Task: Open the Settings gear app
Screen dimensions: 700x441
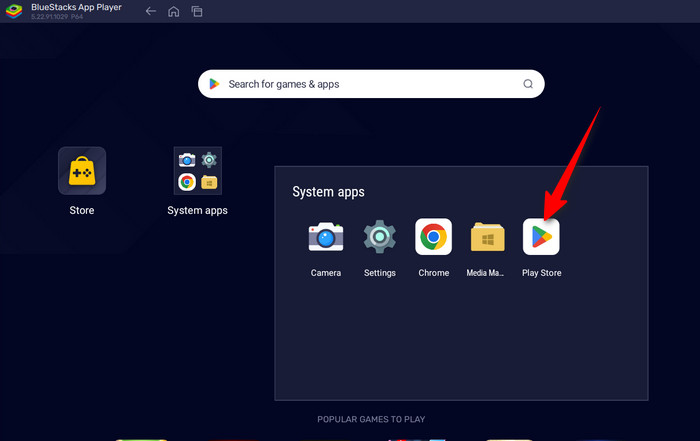Action: [x=379, y=237]
